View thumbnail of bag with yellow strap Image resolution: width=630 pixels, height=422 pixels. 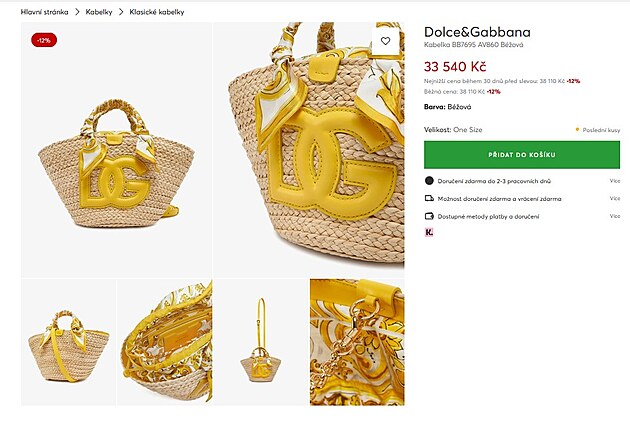click(68, 342)
